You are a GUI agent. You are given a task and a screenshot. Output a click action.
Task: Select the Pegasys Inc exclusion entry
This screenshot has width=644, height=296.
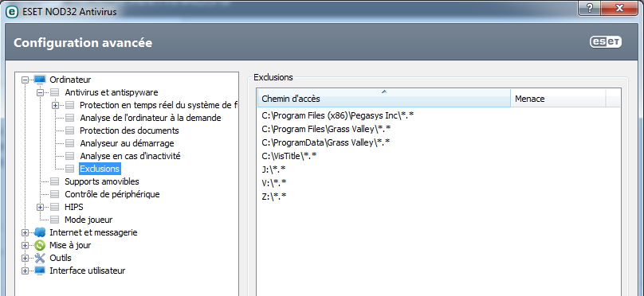pyautogui.click(x=338, y=115)
